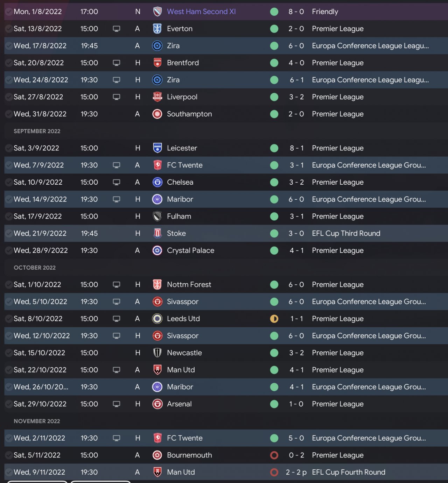Toggle the checkmark beside Sat, 5/11/2022 fixture

9,455
